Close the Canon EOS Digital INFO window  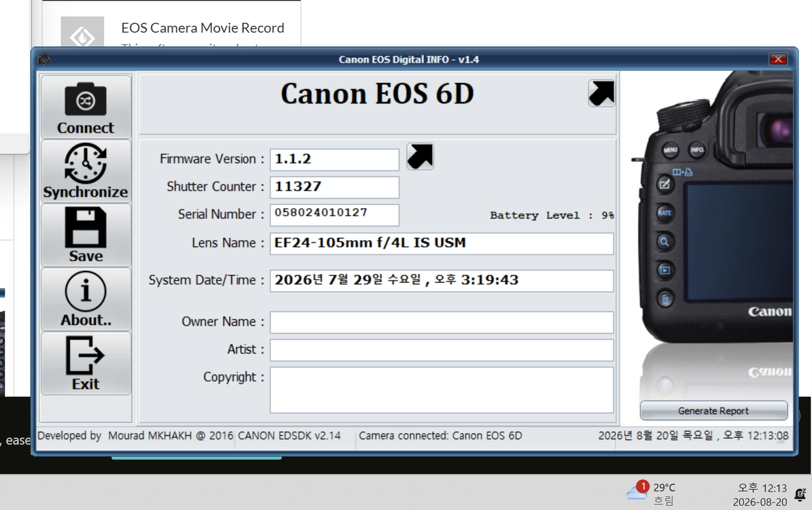coord(778,59)
